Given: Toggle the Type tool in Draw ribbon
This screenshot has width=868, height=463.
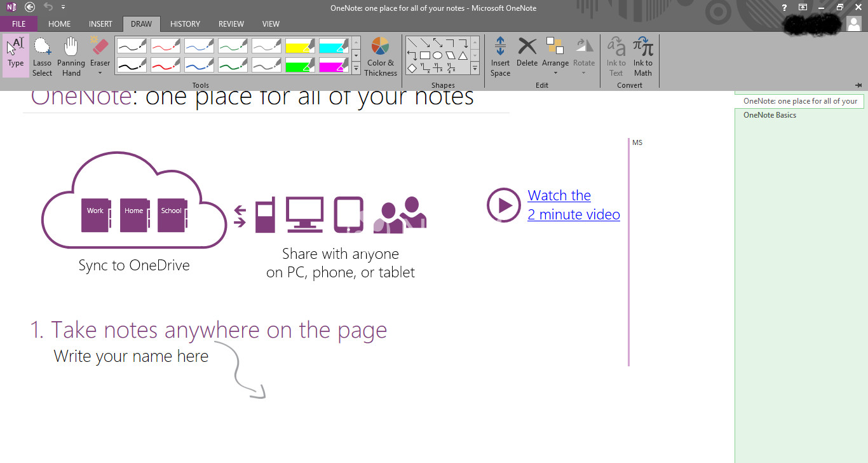Looking at the screenshot, I should tap(16, 56).
